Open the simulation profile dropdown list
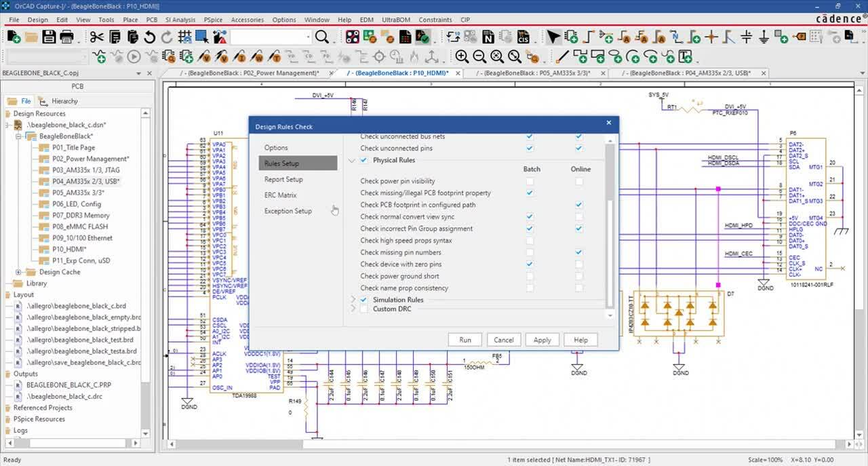 (85, 57)
